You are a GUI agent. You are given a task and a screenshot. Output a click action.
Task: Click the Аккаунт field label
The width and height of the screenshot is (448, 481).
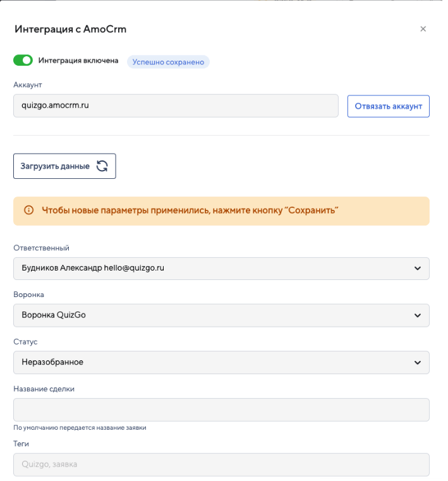[x=27, y=84]
